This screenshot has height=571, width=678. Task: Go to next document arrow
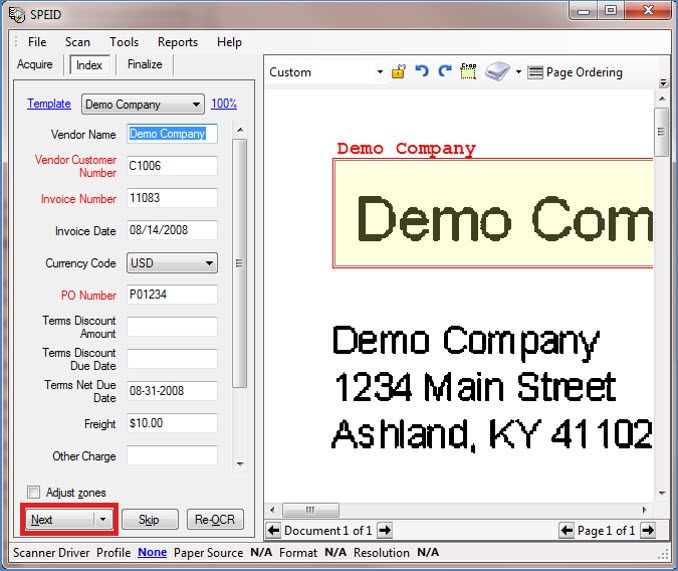(x=384, y=530)
